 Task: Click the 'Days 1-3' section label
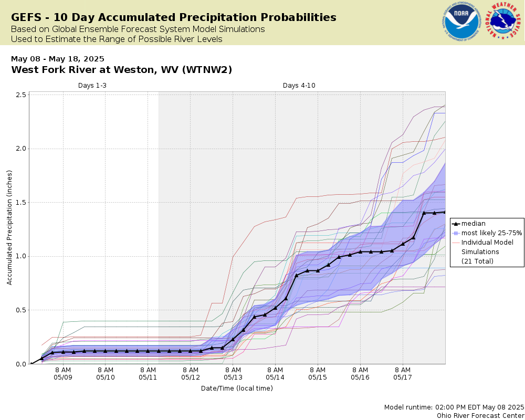pos(92,86)
